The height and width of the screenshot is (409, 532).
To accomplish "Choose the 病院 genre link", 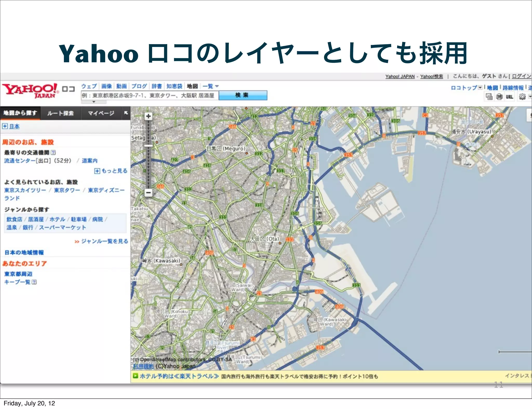I will 97,219.
